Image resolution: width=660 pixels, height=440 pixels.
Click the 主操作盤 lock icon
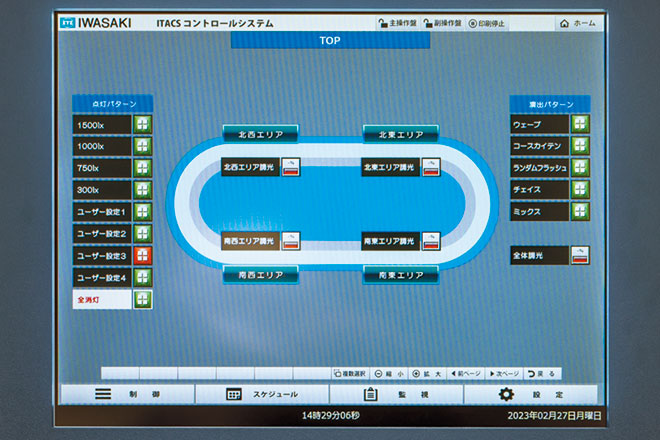tap(383, 23)
